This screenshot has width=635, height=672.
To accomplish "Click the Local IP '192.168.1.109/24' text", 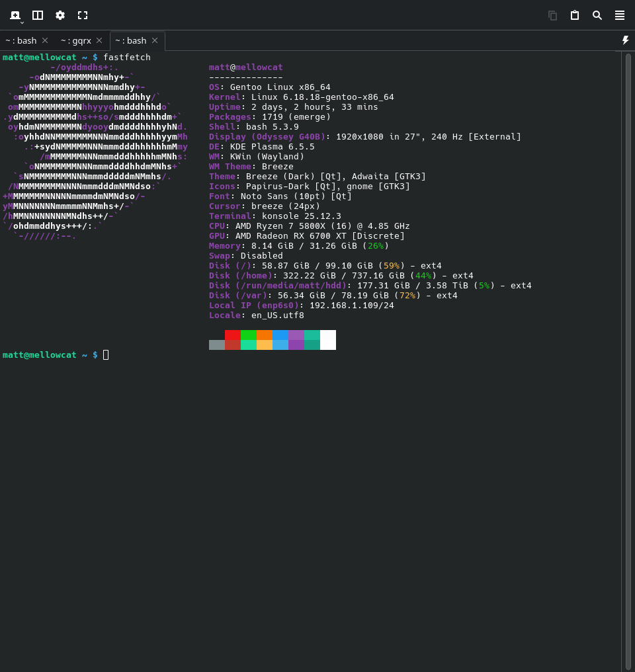I will (351, 305).
